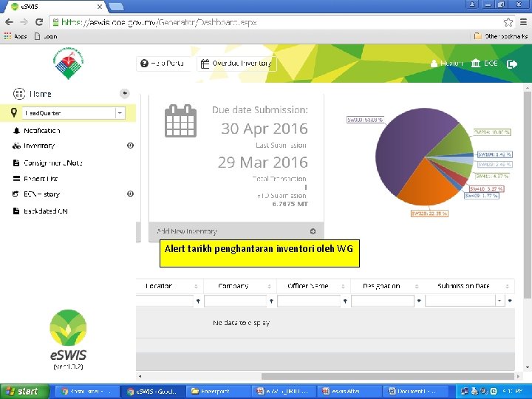
Task: Open Location filter funnel icon
Action: tap(198, 301)
